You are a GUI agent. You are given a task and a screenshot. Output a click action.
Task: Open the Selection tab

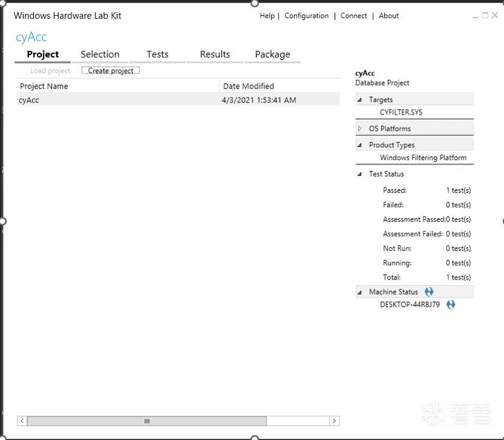pyautogui.click(x=100, y=55)
